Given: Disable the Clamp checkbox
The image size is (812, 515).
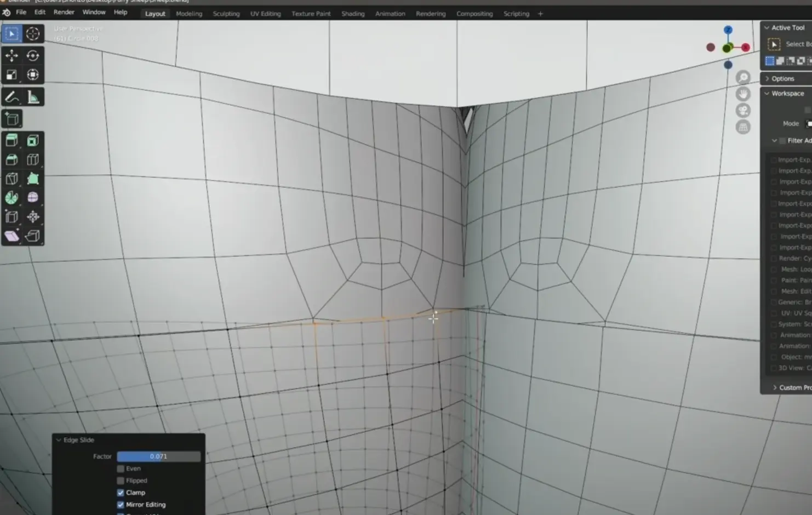Looking at the screenshot, I should pos(121,493).
